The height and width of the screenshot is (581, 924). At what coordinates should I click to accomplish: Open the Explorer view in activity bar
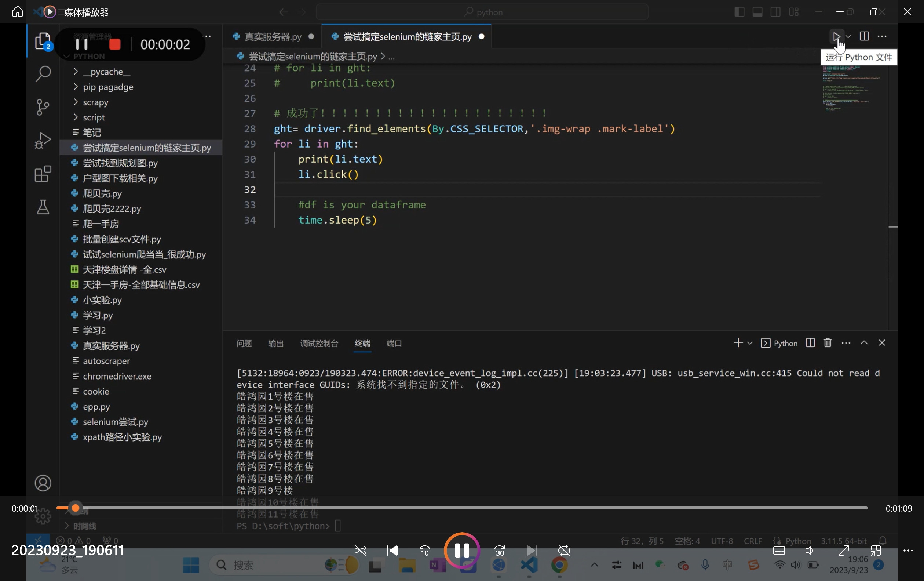[43, 41]
